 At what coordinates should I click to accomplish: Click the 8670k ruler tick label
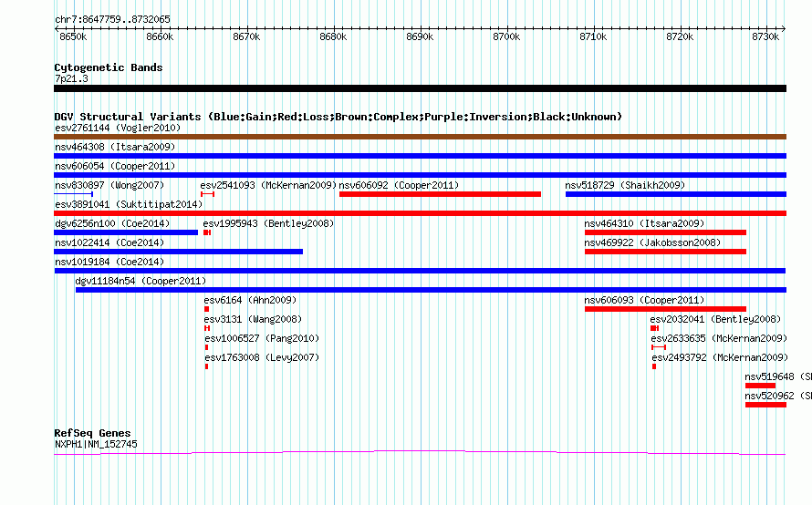click(x=246, y=36)
